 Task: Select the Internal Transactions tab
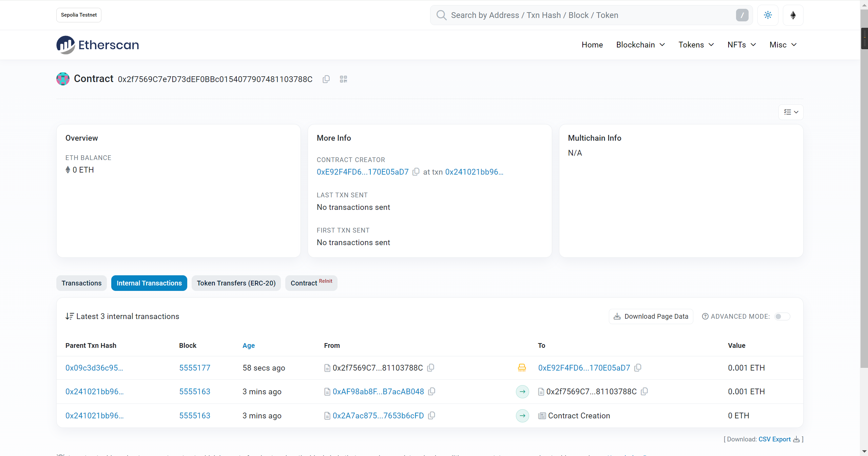click(149, 283)
